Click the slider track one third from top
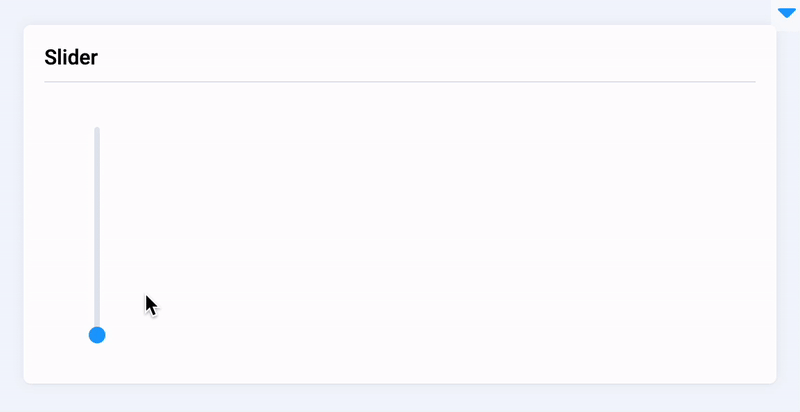Image resolution: width=800 pixels, height=412 pixels. click(x=97, y=197)
